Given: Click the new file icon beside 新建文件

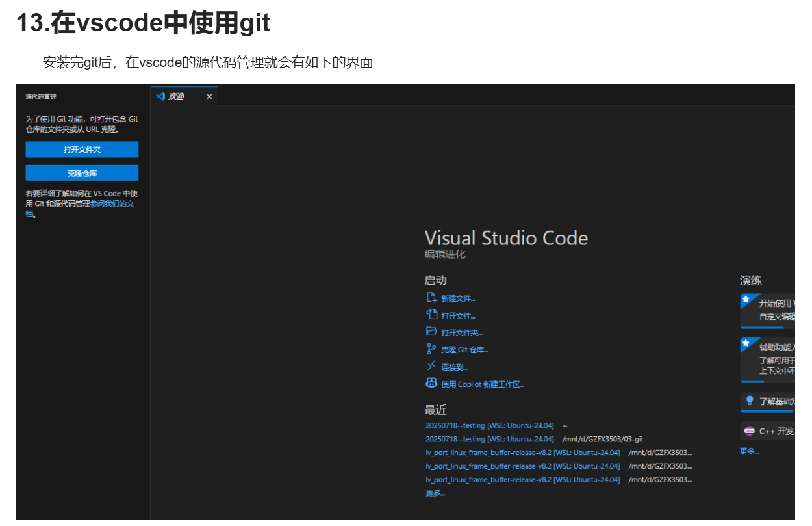Looking at the screenshot, I should [431, 298].
